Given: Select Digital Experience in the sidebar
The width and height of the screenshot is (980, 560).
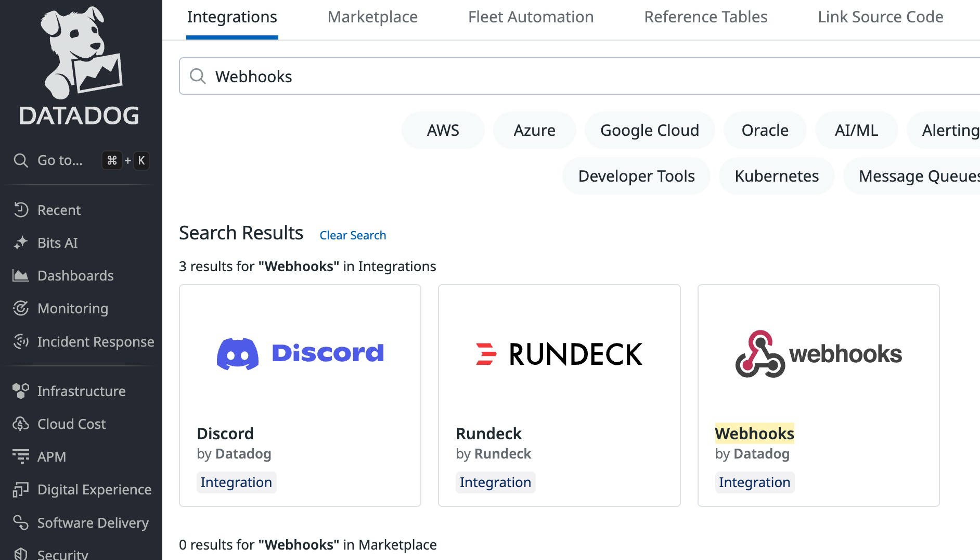Looking at the screenshot, I should click(x=94, y=489).
